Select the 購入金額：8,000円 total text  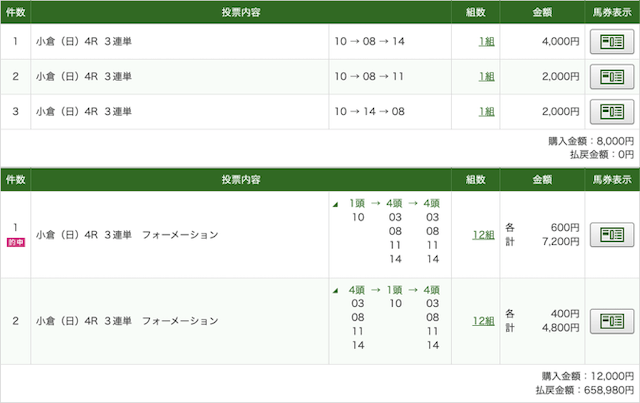(x=591, y=141)
